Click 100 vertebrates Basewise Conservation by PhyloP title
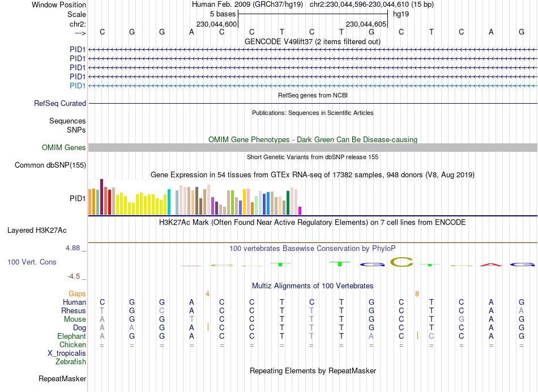538x392 pixels. (x=313, y=248)
